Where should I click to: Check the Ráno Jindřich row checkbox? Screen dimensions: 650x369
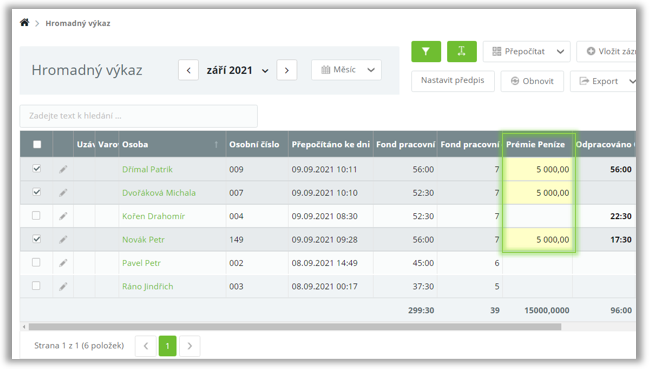point(36,286)
